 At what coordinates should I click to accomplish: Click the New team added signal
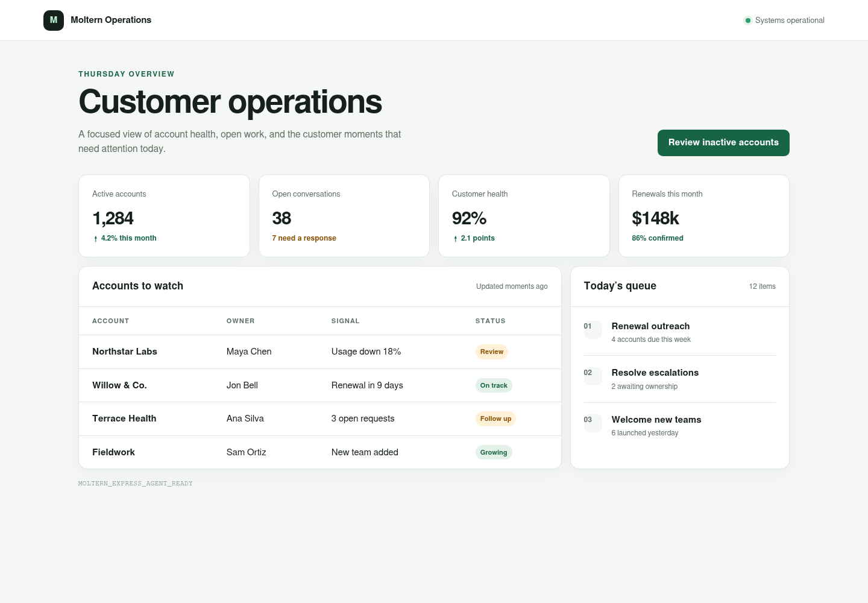365,452
